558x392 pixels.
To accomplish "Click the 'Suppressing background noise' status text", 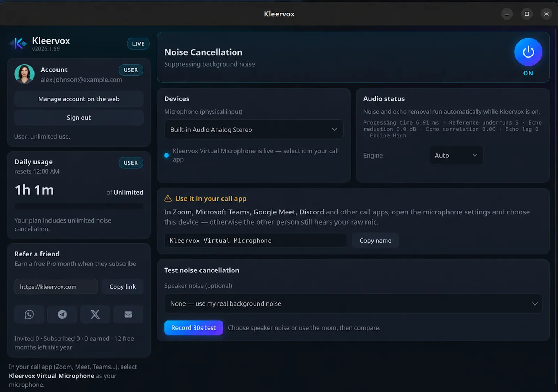I will (x=210, y=64).
